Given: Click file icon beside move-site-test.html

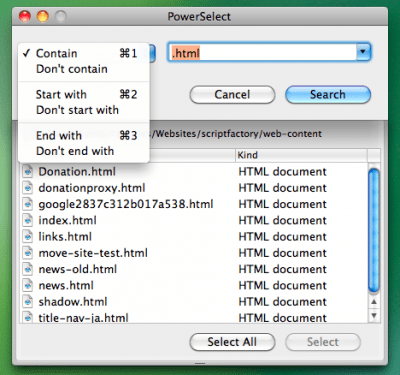Looking at the screenshot, I should click(28, 253).
